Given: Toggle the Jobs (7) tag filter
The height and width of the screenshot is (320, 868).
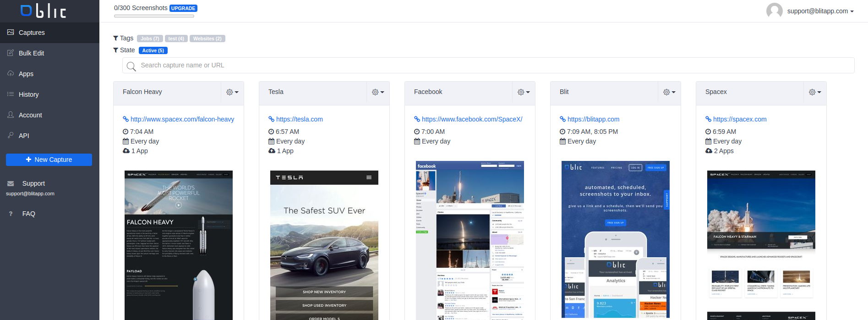Looking at the screenshot, I should coord(150,39).
